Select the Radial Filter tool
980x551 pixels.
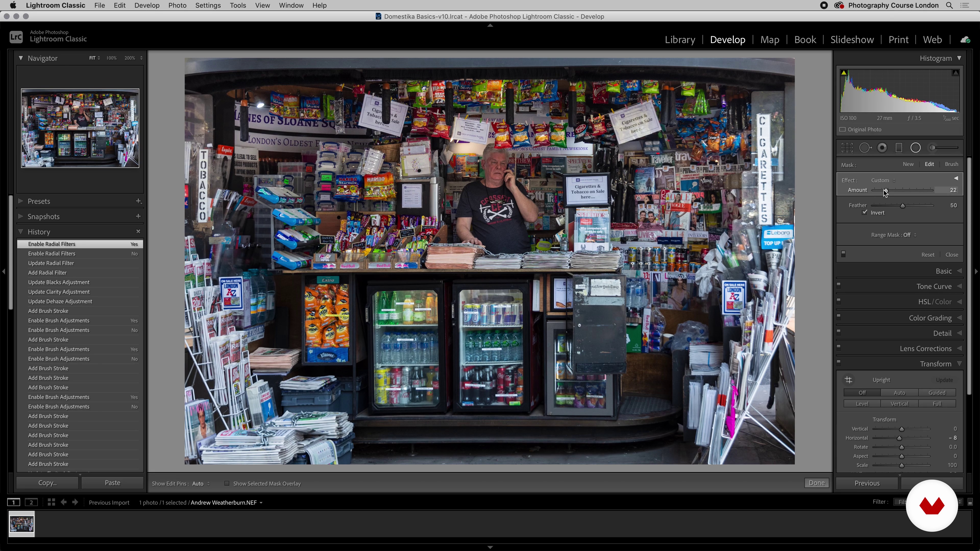[x=916, y=148]
